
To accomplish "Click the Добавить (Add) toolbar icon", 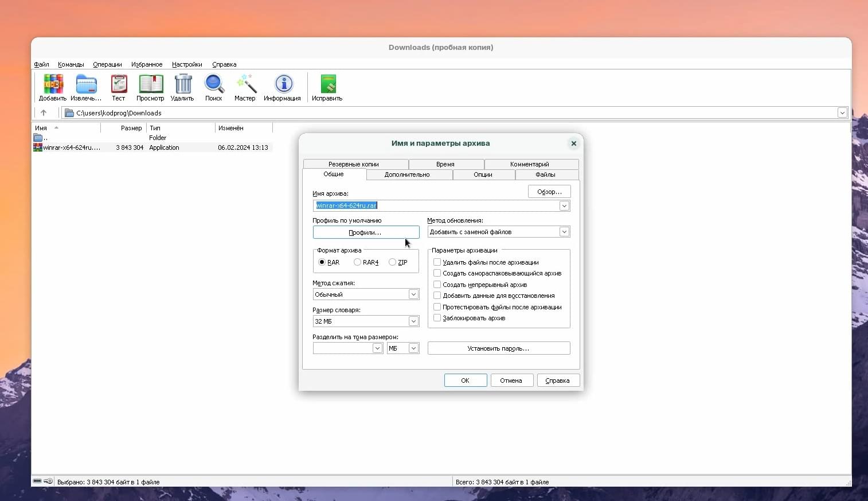I will (53, 84).
